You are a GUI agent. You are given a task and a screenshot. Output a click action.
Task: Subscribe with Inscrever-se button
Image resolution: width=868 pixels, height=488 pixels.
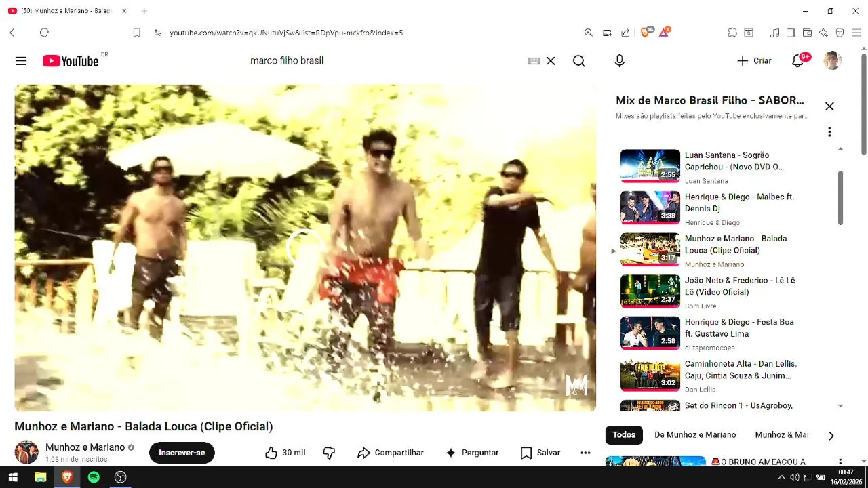click(182, 453)
